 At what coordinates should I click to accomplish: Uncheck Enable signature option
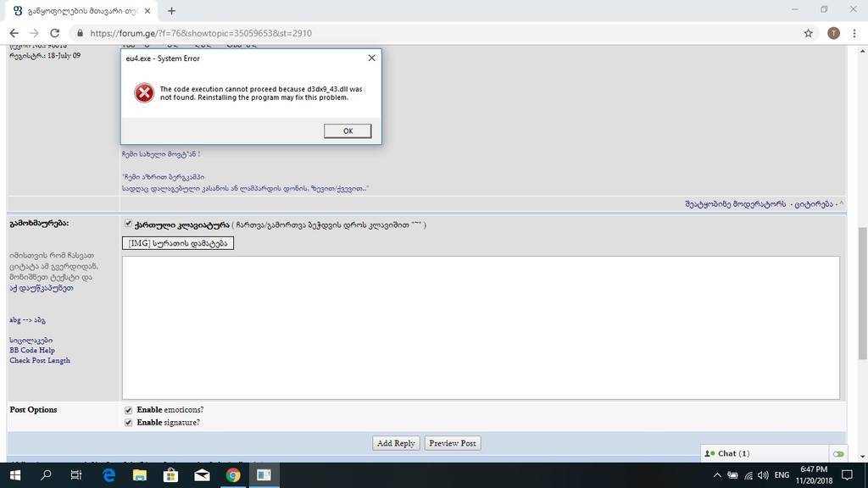[128, 422]
